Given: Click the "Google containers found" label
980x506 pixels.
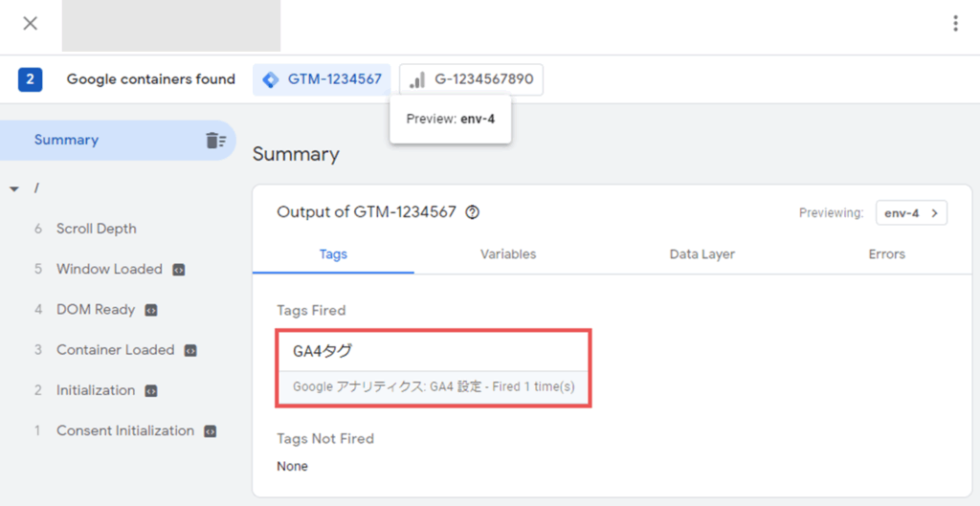Looking at the screenshot, I should [x=150, y=79].
